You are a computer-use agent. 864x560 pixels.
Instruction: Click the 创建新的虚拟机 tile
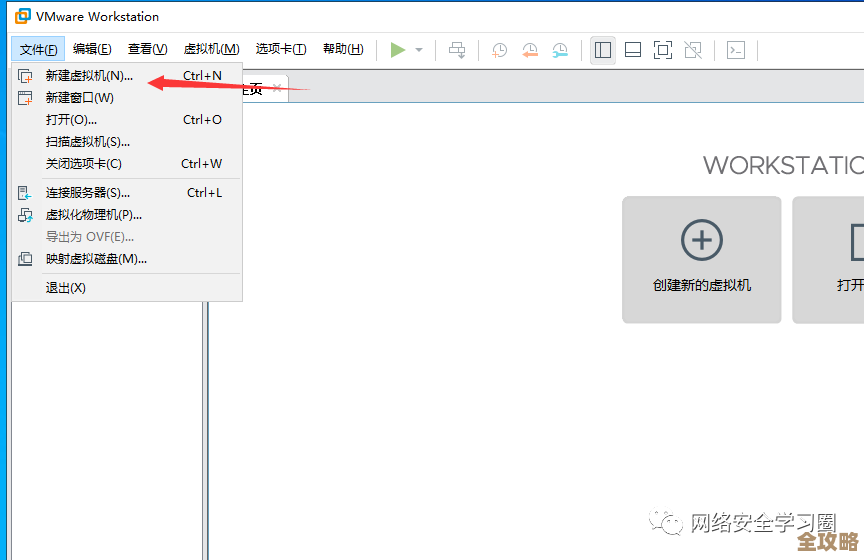coord(701,260)
